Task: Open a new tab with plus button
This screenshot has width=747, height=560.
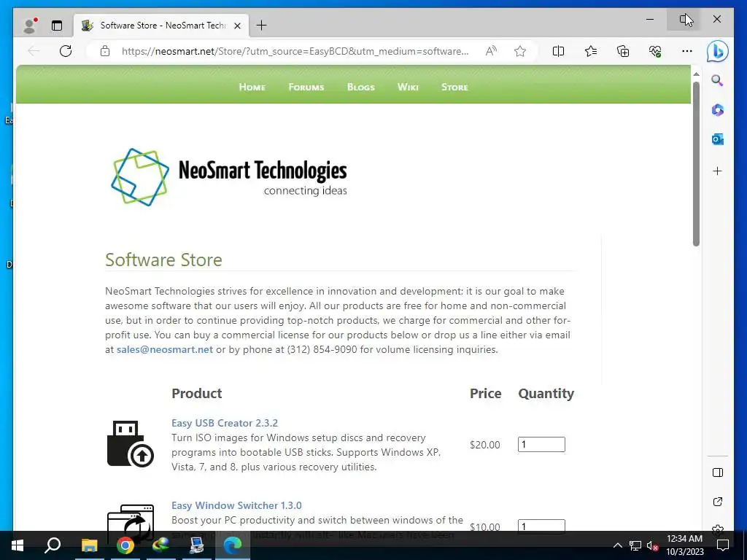Action: [x=262, y=26]
